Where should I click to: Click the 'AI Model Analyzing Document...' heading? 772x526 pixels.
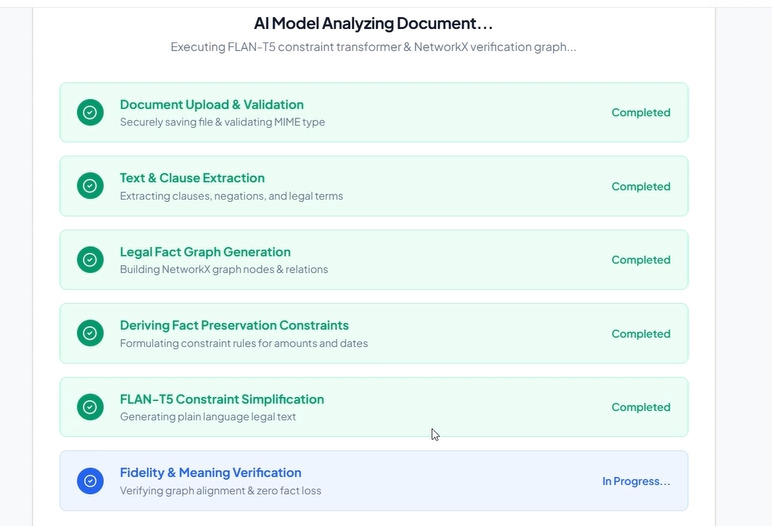(x=373, y=23)
